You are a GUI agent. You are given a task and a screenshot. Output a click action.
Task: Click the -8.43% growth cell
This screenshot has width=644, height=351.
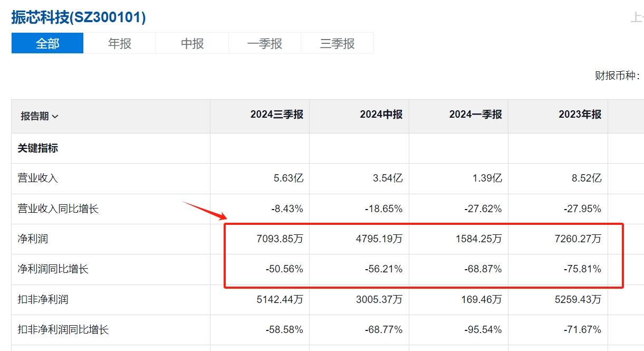(286, 209)
